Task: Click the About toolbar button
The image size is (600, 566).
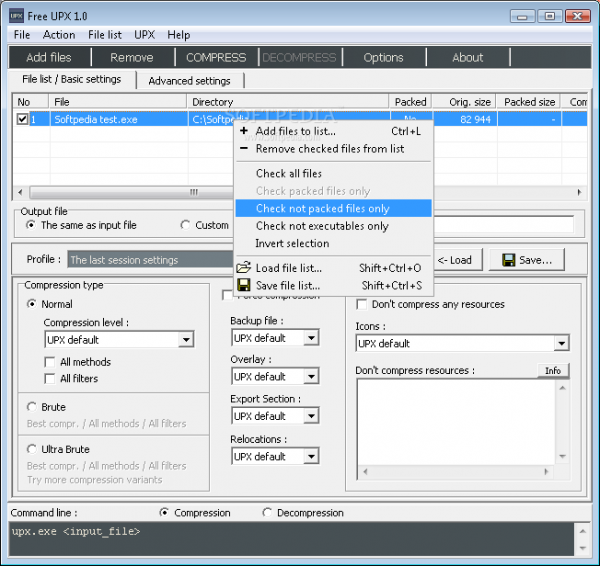Action: click(468, 57)
